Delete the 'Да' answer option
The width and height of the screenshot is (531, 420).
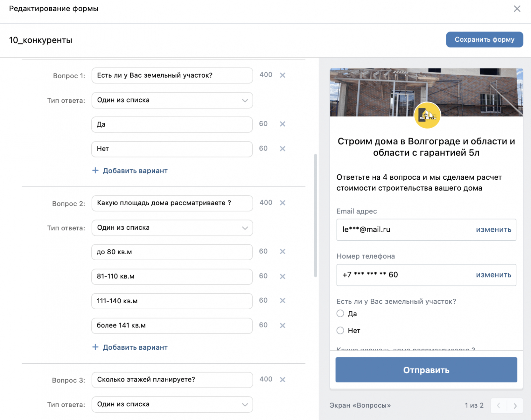282,124
